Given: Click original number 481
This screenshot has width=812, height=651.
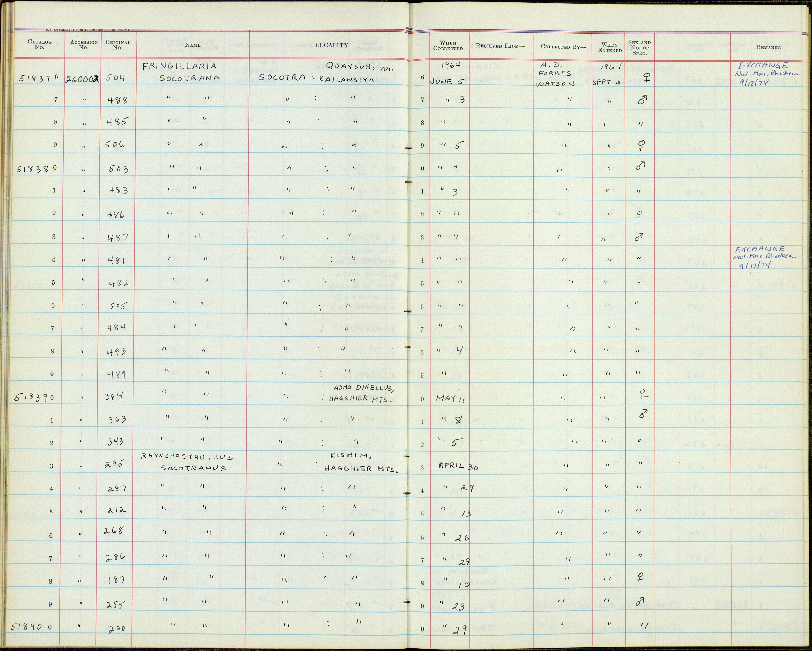Looking at the screenshot, I should point(116,260).
